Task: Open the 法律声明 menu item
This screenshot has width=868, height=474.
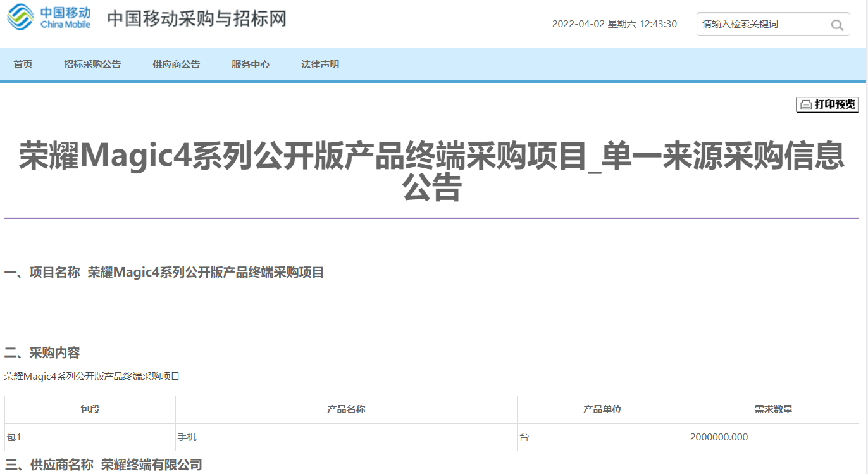Action: tap(319, 64)
